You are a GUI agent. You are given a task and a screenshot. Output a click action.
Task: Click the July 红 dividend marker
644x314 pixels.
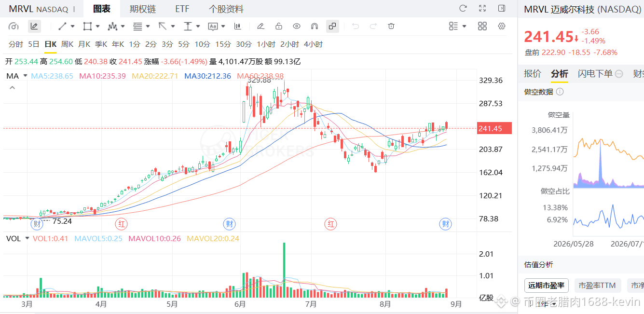331,224
